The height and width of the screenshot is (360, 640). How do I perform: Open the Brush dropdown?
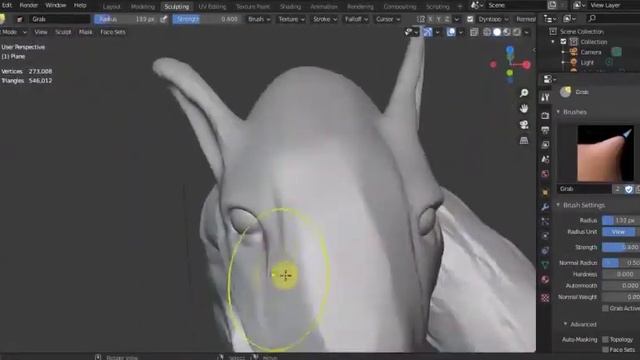click(259, 19)
